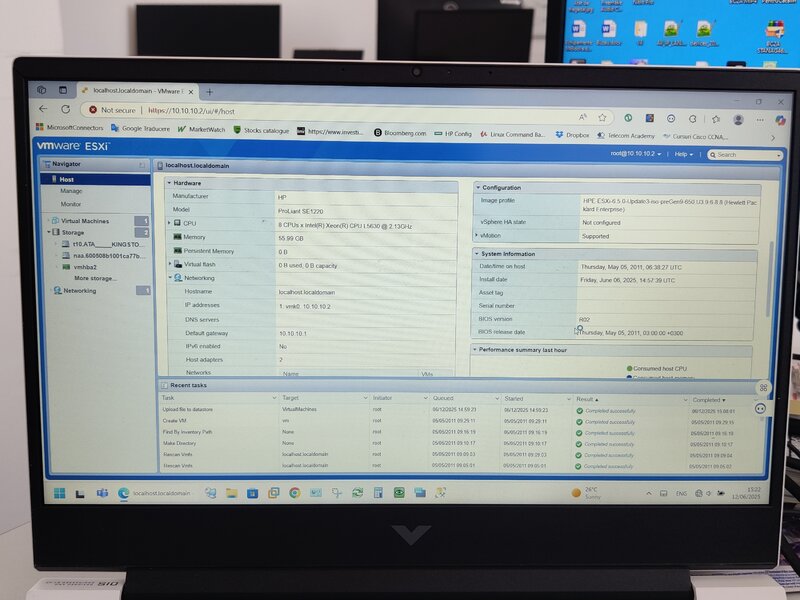800x600 pixels.
Task: Click the Virtual Machines count badge
Action: click(141, 221)
